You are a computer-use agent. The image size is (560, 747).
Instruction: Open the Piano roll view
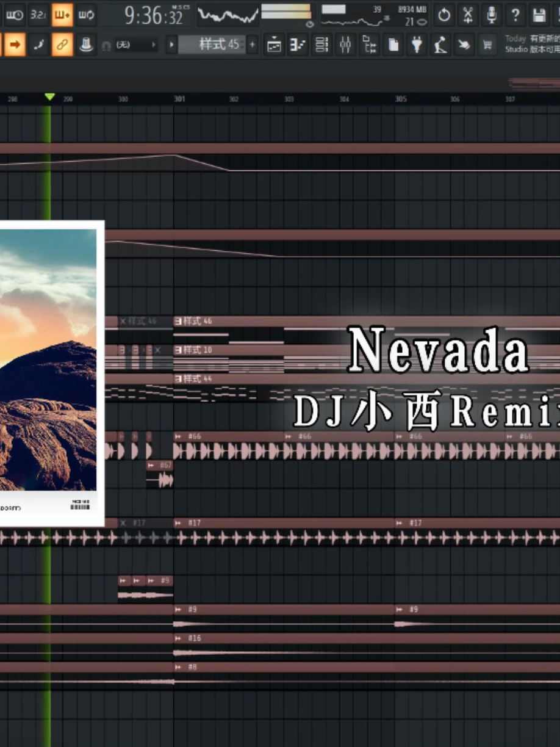click(298, 45)
